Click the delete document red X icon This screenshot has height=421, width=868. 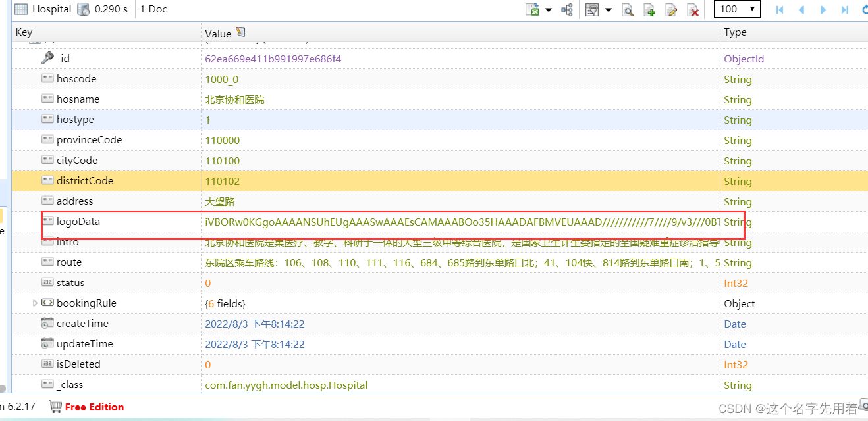693,9
